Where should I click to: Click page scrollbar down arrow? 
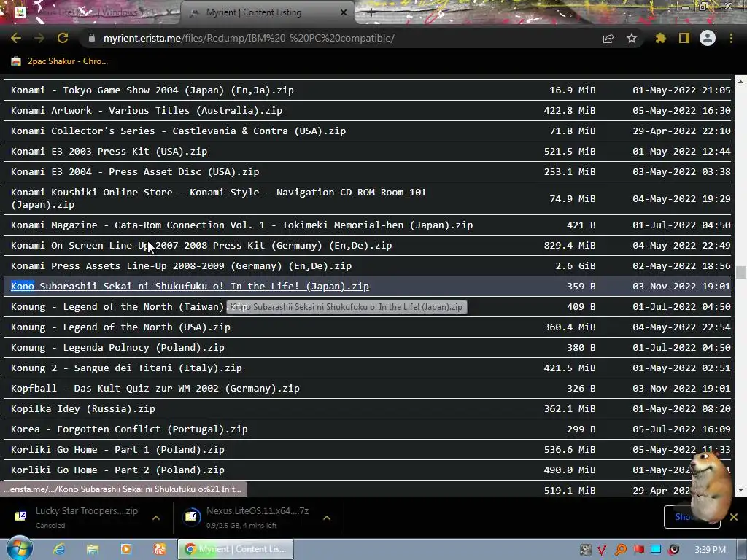[x=740, y=490]
